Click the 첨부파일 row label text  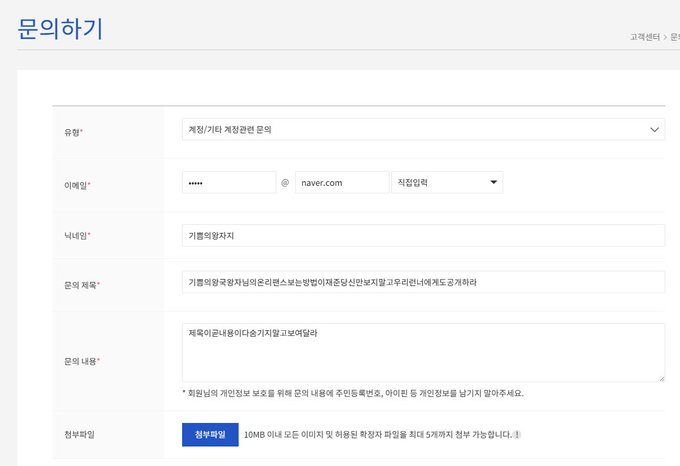click(x=79, y=434)
